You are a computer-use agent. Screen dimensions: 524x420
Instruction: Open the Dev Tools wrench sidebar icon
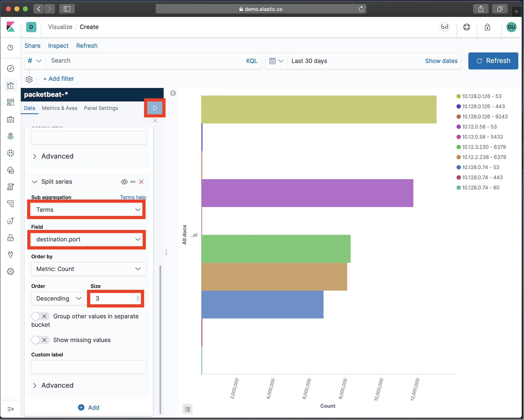pos(10,254)
